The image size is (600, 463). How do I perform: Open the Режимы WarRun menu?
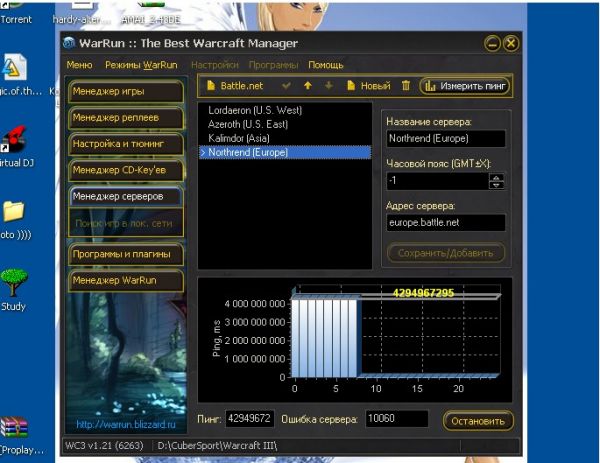[x=141, y=65]
